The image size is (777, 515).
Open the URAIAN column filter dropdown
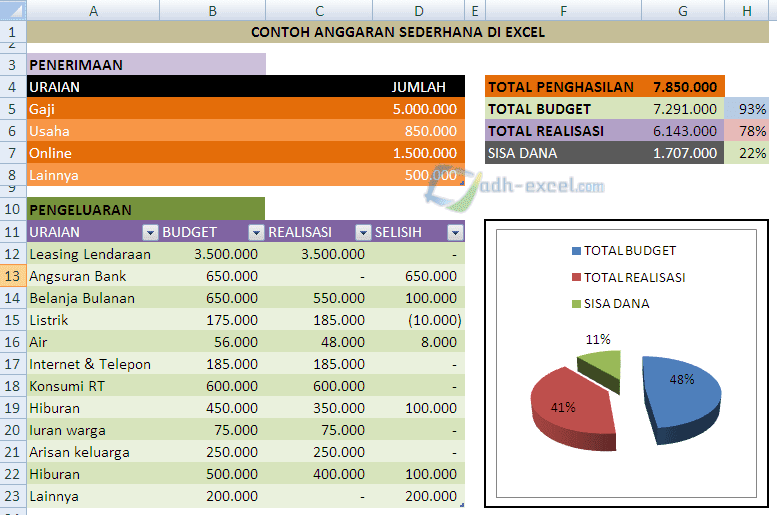pos(150,233)
